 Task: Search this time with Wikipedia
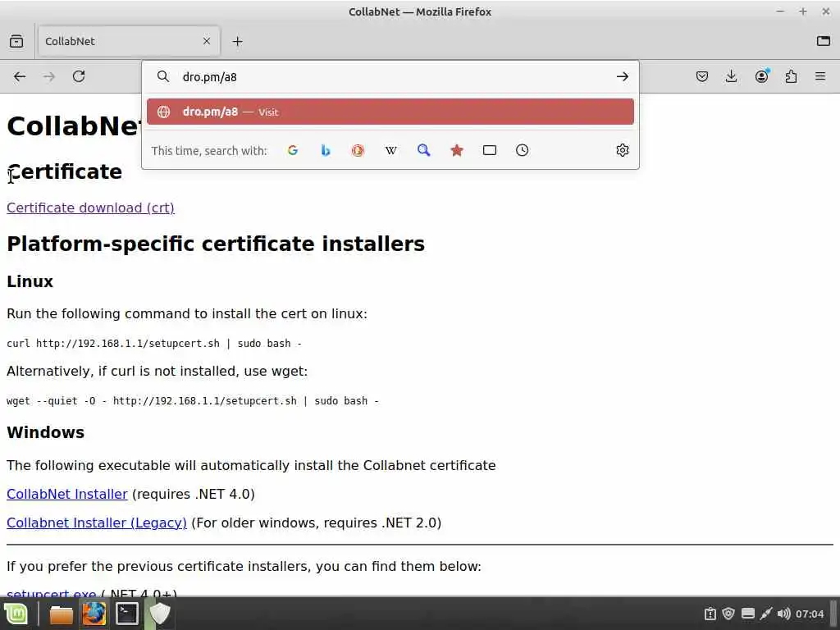(391, 151)
